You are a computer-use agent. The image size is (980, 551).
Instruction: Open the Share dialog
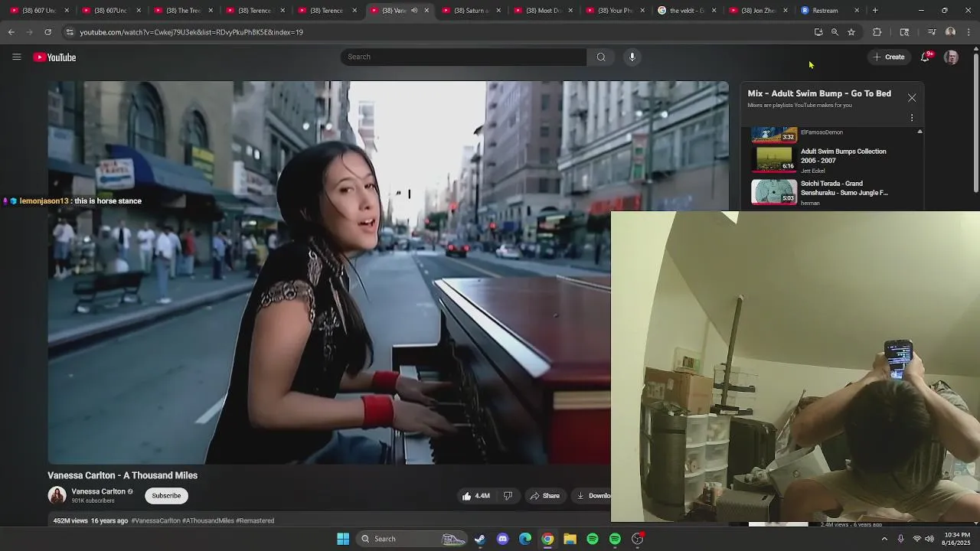pos(545,496)
